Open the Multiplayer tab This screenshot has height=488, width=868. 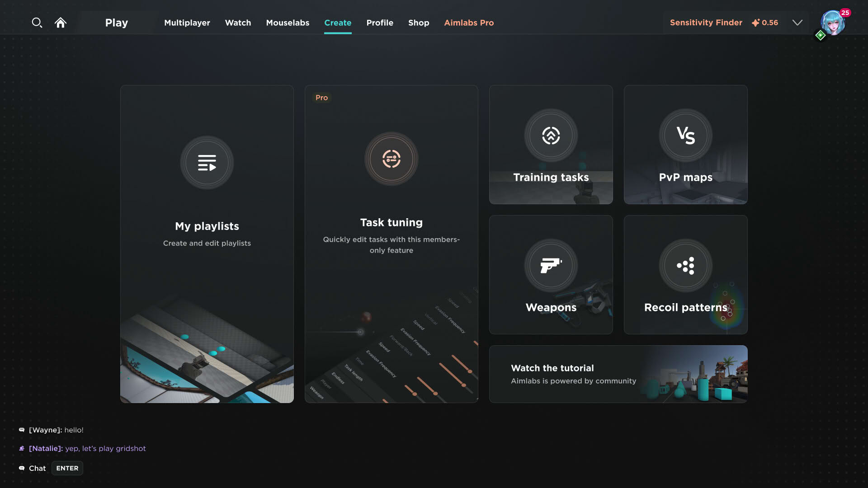pos(187,23)
